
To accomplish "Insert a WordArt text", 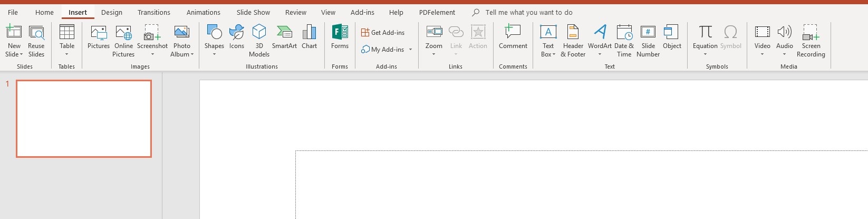I will (600, 40).
